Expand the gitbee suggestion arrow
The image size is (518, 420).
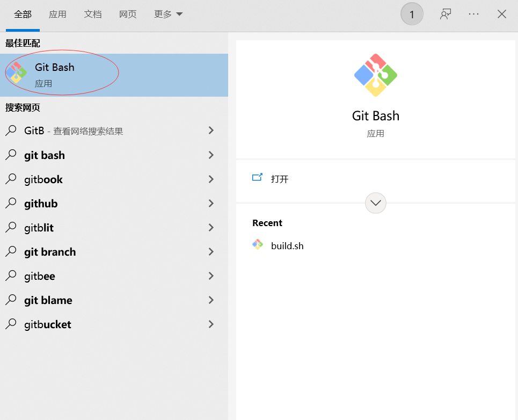tap(211, 276)
